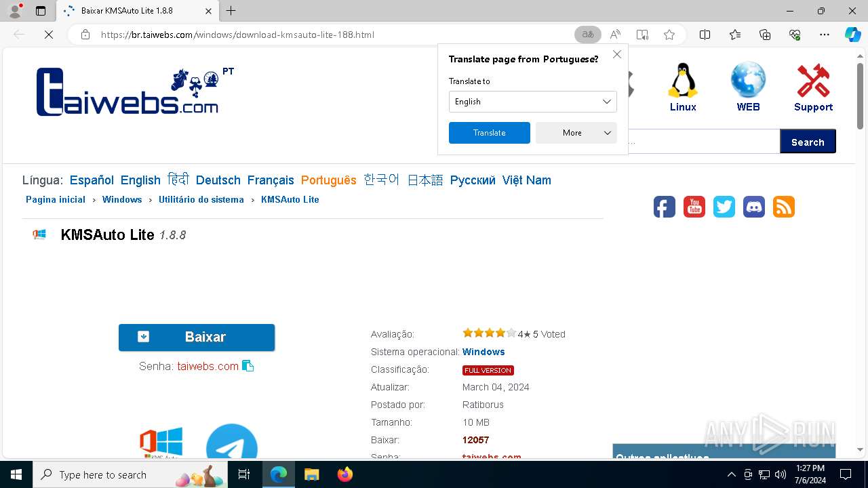Open the RSS feed icon
The image size is (868, 488).
[x=784, y=207]
